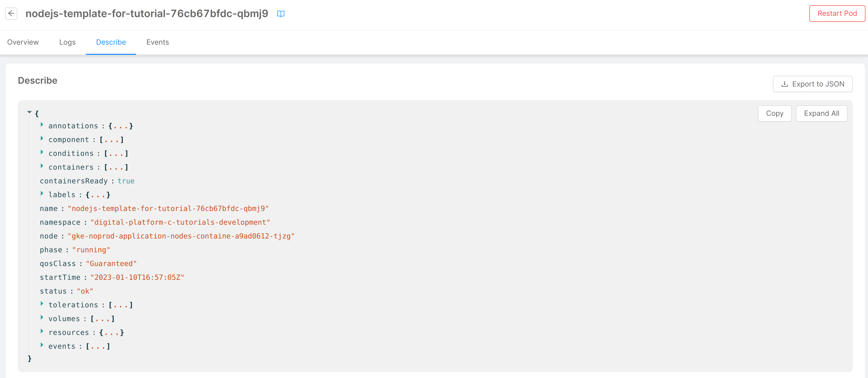
Task: Collapse the root JSON object
Action: point(30,112)
